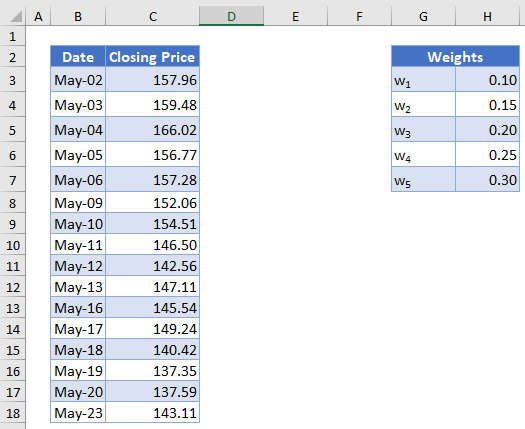Select the w1 weight label cell
525x429 pixels.
424,79
